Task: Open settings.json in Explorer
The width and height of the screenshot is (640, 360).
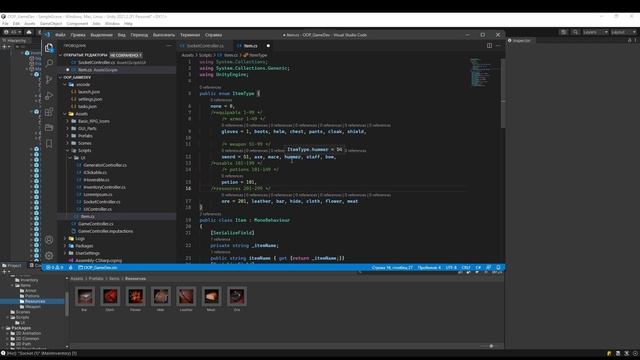Action: [x=90, y=99]
